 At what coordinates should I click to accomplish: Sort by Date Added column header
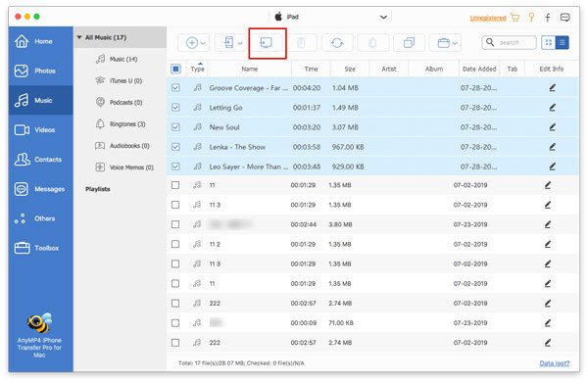tap(479, 69)
